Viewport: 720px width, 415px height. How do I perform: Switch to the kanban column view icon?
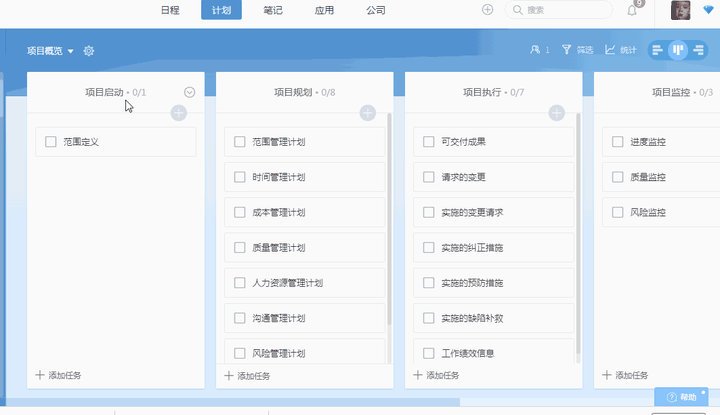678,50
